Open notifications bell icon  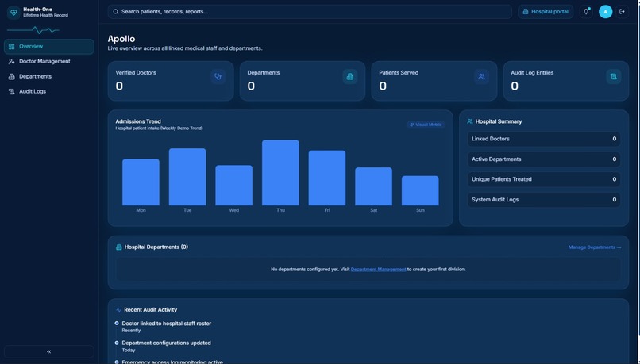pos(586,12)
